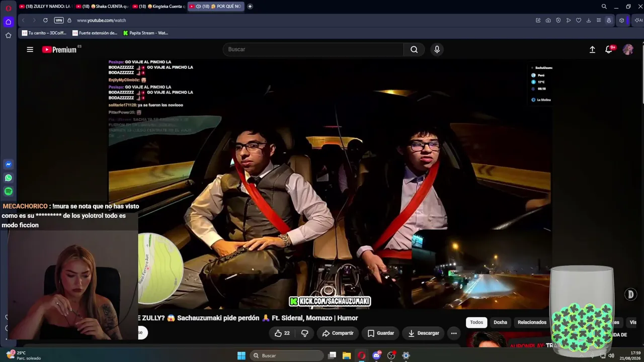Mute the playing tab's speaker icon

point(198,7)
